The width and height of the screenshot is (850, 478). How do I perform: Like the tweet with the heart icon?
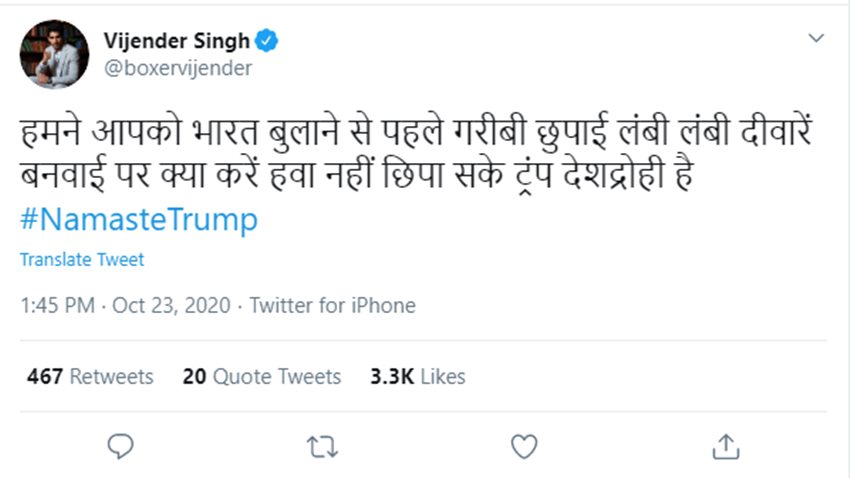point(524,445)
